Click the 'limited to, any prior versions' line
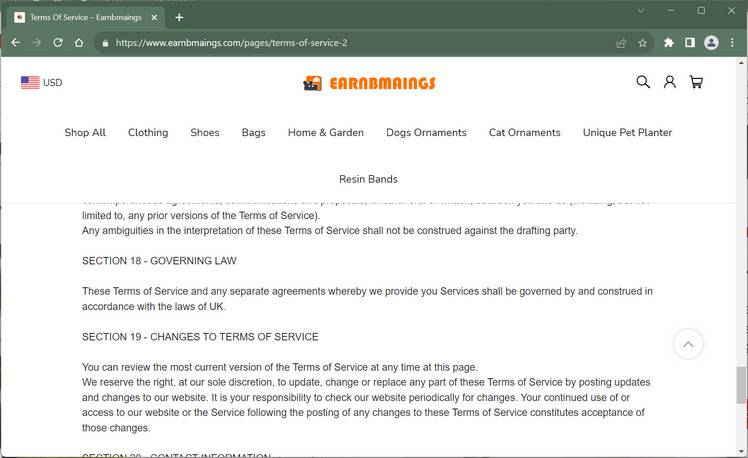Viewport: 748px width, 458px height. 201,216
